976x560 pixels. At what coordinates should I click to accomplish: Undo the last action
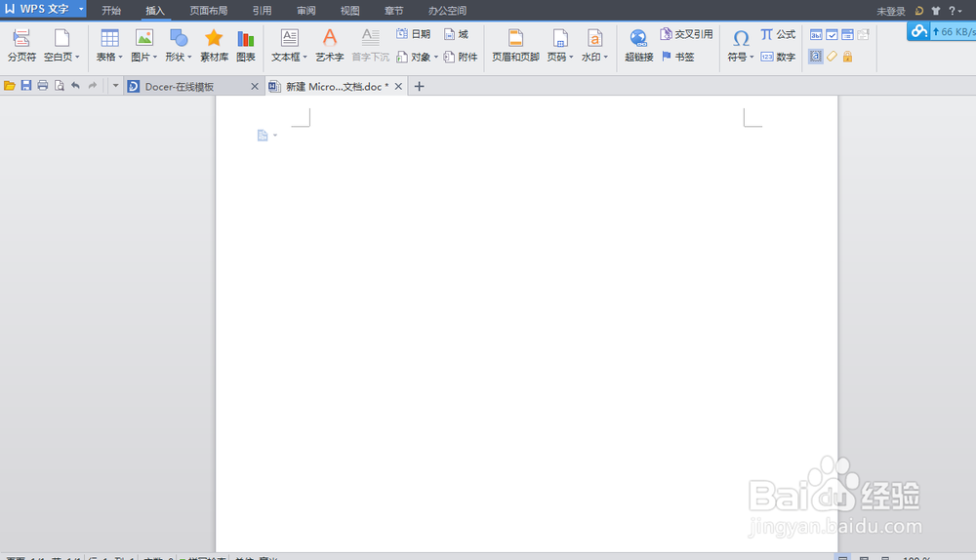coord(75,86)
